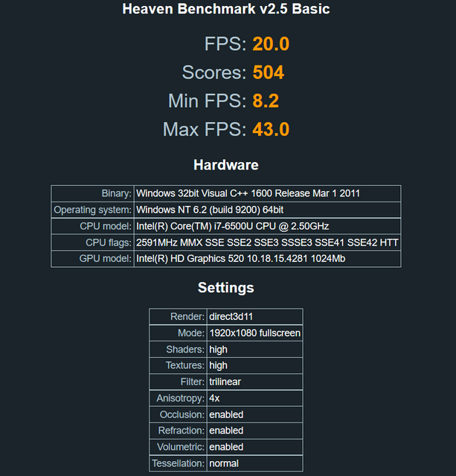
Task: Select the Anisotropy value 4x
Action: point(214,398)
